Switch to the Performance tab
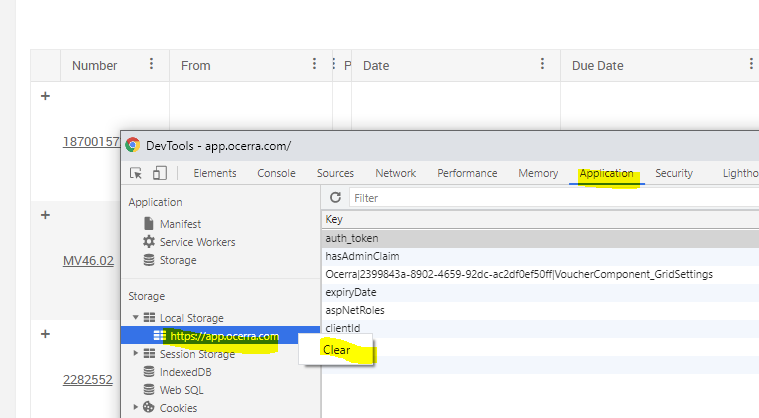Viewport: 759px width, 418px height. point(467,173)
